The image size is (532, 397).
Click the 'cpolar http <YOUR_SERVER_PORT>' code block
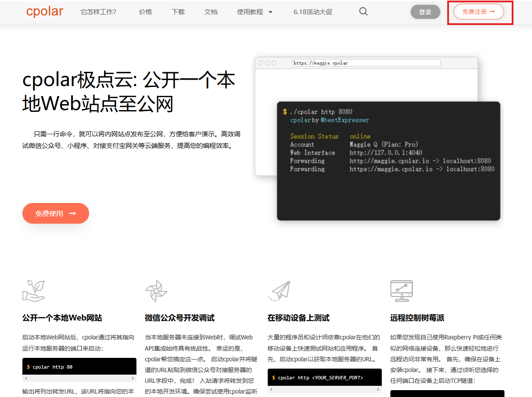click(325, 378)
